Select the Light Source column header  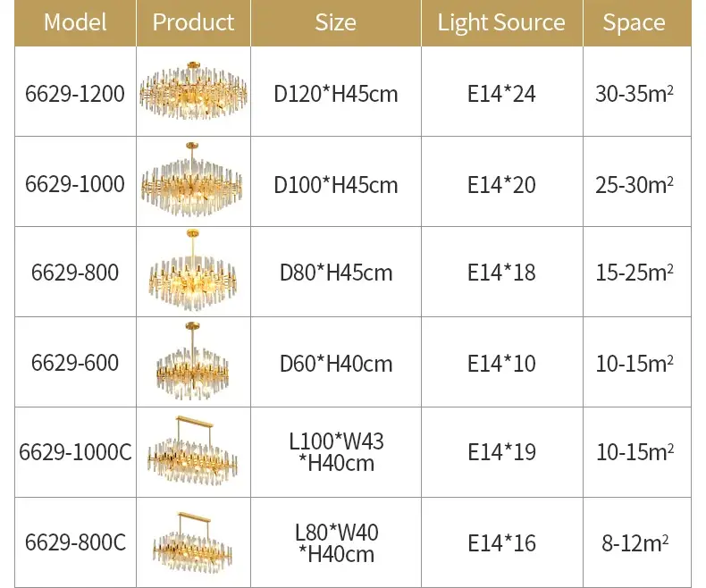coord(501,22)
